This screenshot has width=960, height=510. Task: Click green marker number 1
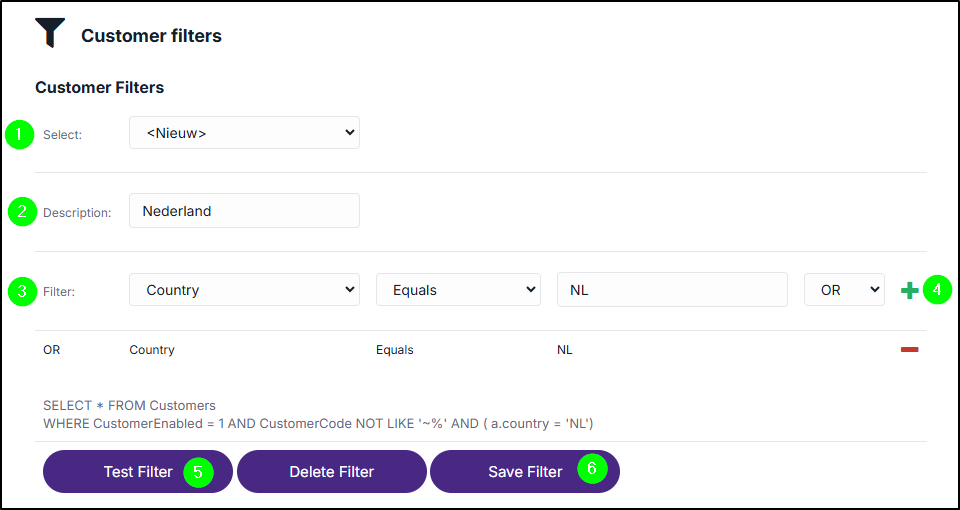coord(20,135)
